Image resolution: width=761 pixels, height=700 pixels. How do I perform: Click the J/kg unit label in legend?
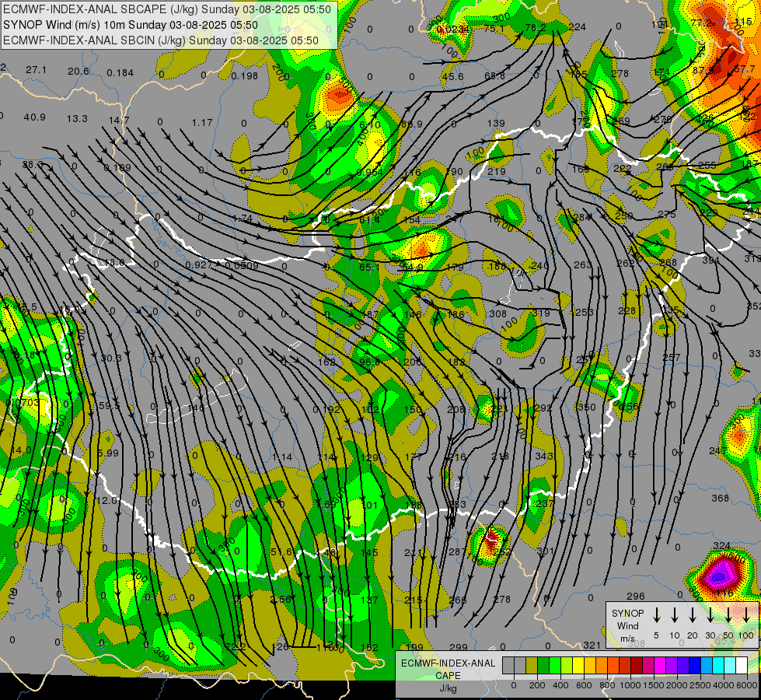point(448,688)
